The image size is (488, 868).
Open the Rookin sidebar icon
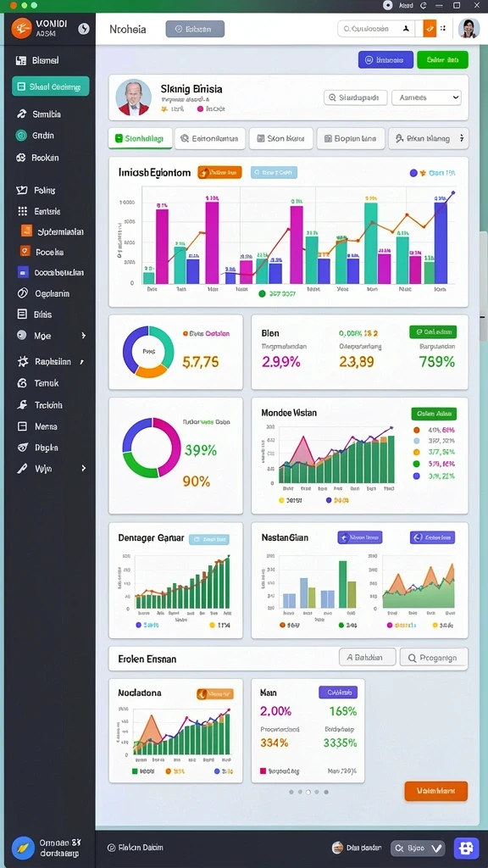pyautogui.click(x=21, y=158)
